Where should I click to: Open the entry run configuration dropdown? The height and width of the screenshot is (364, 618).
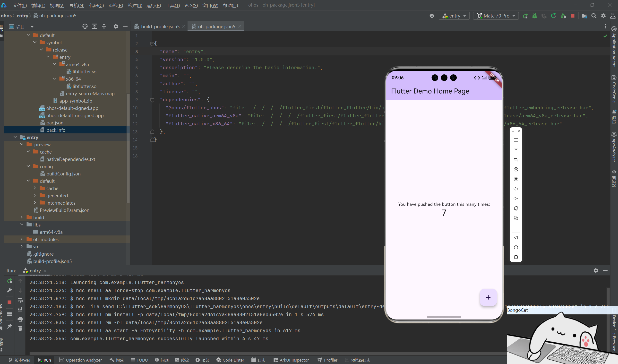coord(454,16)
